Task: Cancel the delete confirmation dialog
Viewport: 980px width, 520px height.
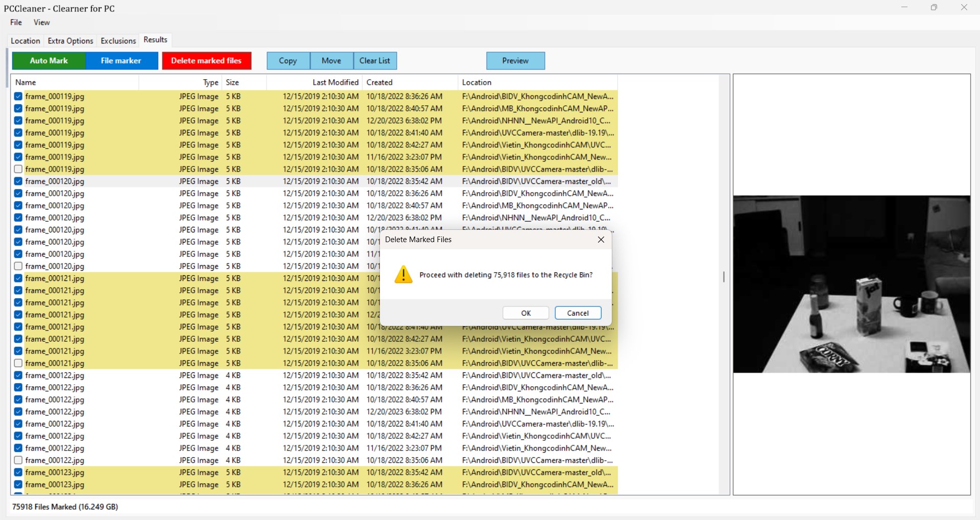Action: tap(578, 313)
